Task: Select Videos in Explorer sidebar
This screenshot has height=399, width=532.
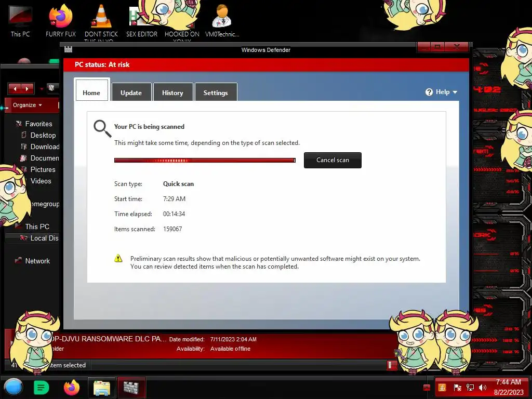Action: 41,181
